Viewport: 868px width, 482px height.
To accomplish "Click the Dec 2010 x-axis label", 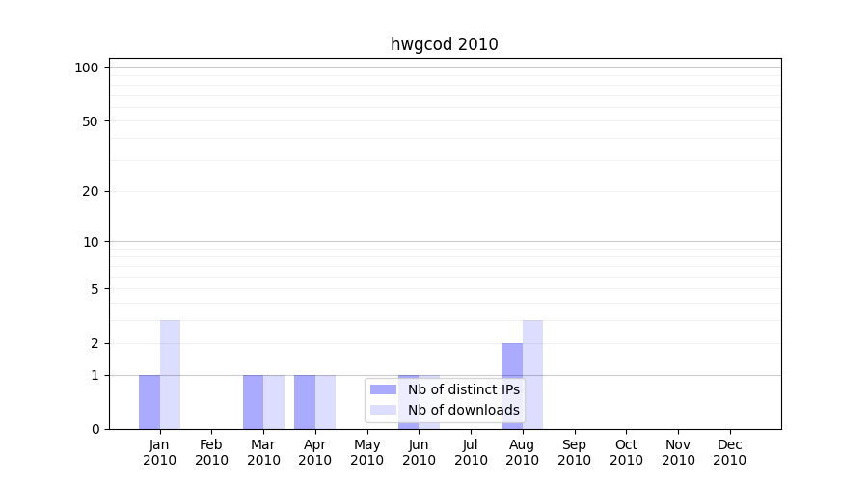I will [729, 452].
